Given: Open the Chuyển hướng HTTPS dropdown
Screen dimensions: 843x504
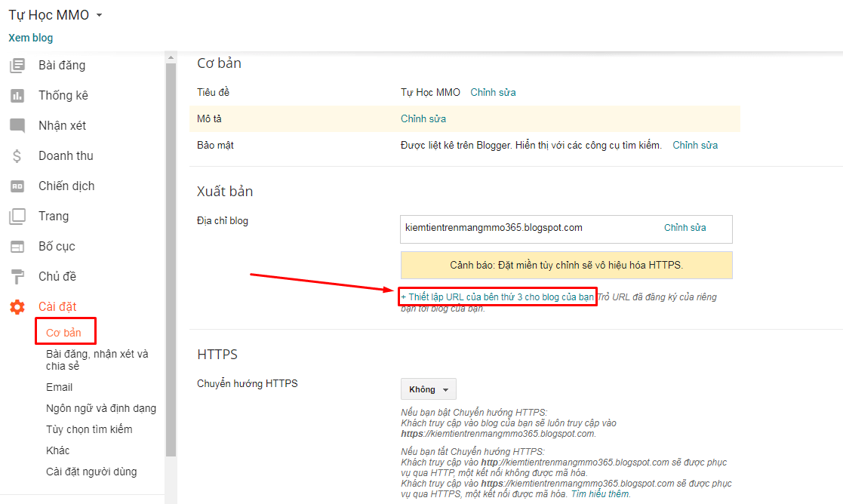Looking at the screenshot, I should click(428, 389).
